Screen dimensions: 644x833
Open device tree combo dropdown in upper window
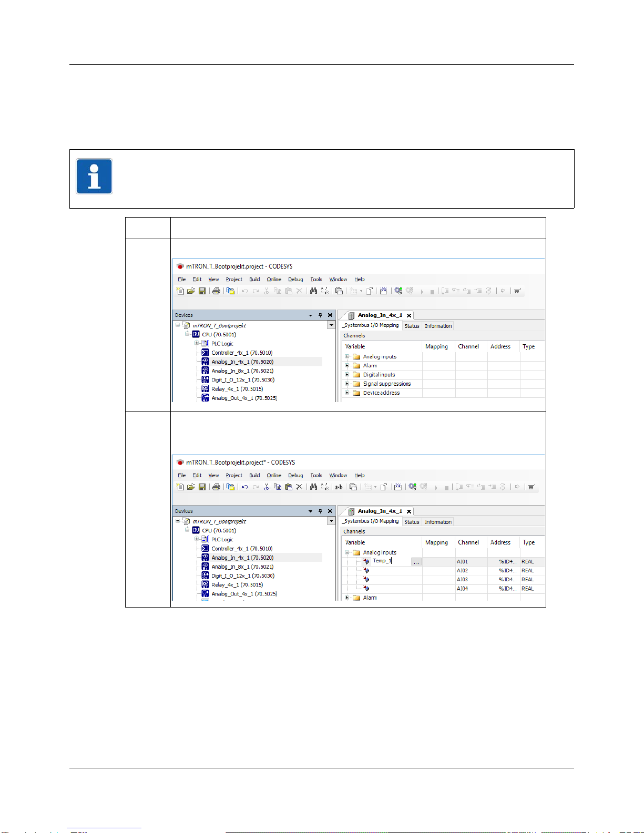[331, 325]
